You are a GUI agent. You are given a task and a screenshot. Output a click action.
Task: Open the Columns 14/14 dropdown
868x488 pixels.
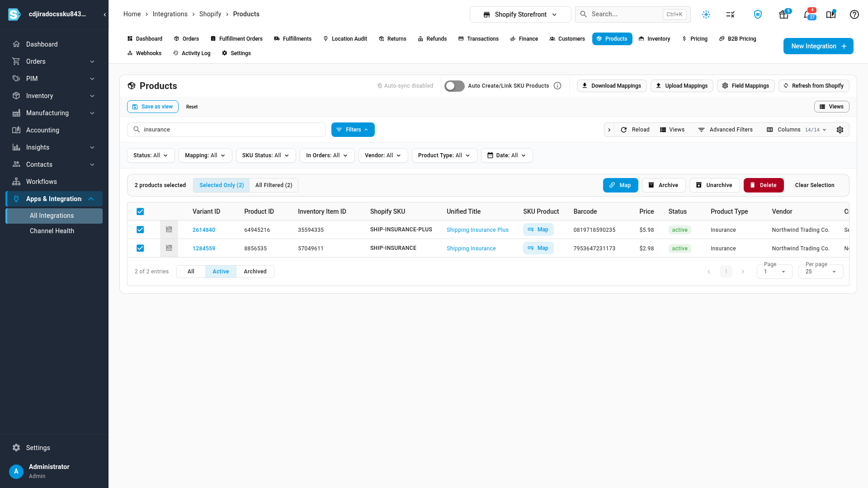pyautogui.click(x=797, y=130)
